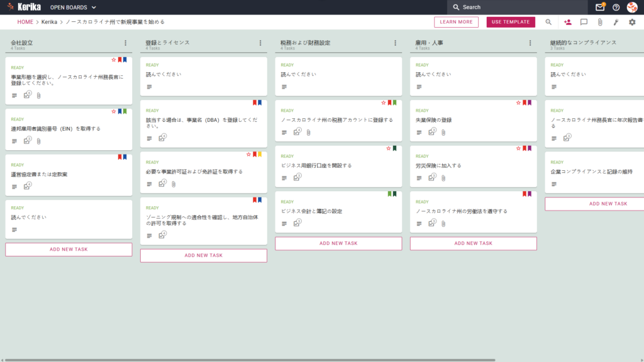This screenshot has height=362, width=644.
Task: Click into the top Search field
Action: 518,7
